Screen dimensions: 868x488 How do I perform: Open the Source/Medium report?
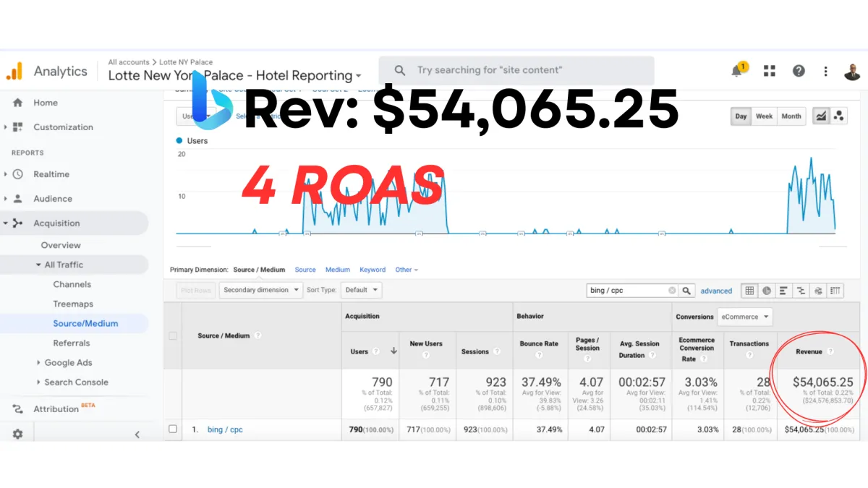[x=85, y=323]
